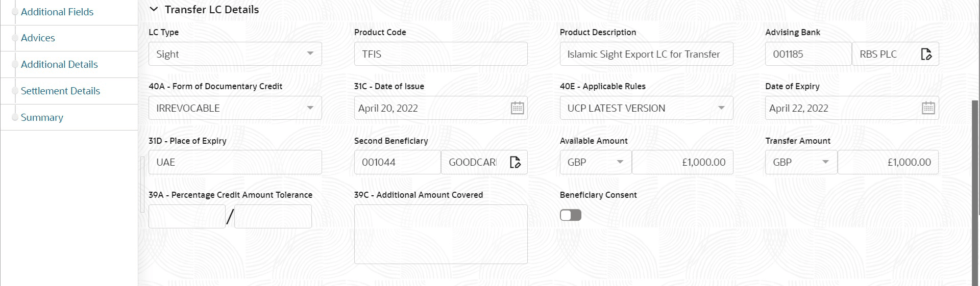Go to Advices step

[38, 38]
